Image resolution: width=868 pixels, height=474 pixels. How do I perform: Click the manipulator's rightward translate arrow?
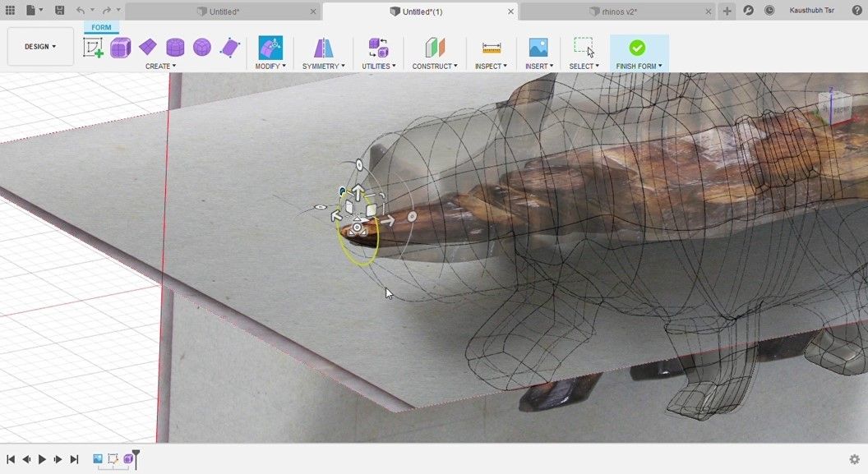(387, 221)
